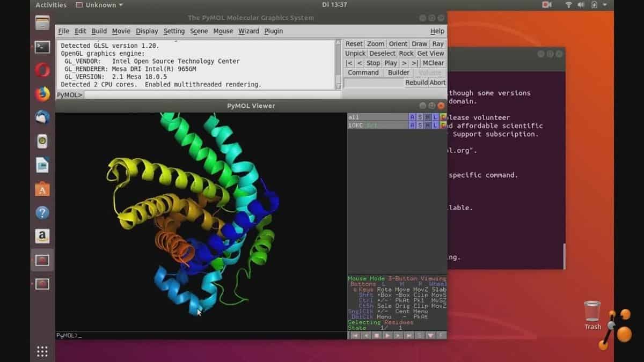The height and width of the screenshot is (362, 644).
Task: Toggle visibility of all objects entry
Action: (x=377, y=117)
